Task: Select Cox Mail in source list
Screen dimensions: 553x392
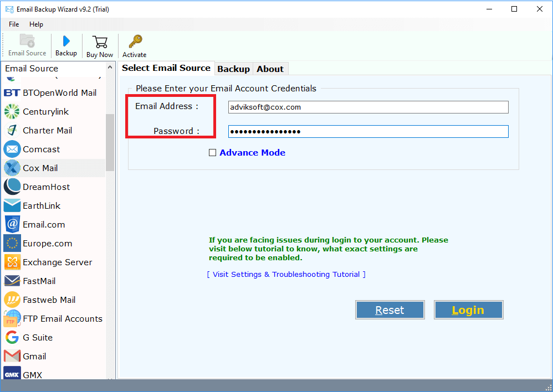Action: 54,168
